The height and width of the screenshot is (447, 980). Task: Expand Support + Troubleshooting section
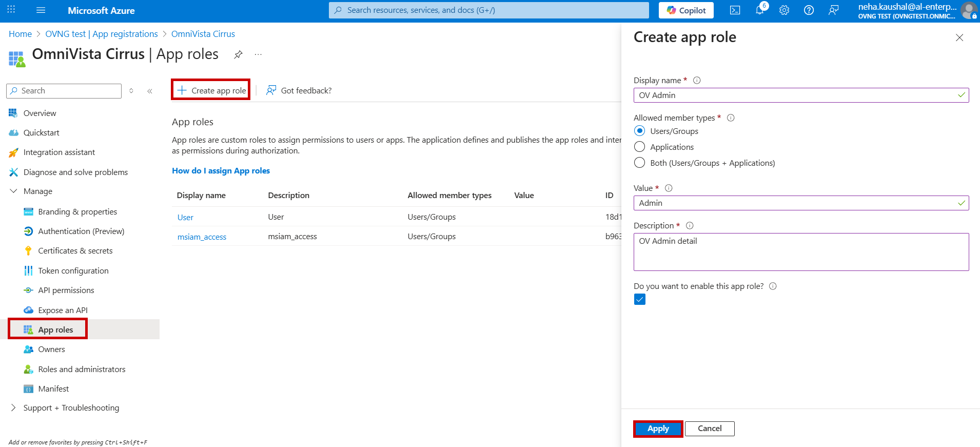point(13,407)
